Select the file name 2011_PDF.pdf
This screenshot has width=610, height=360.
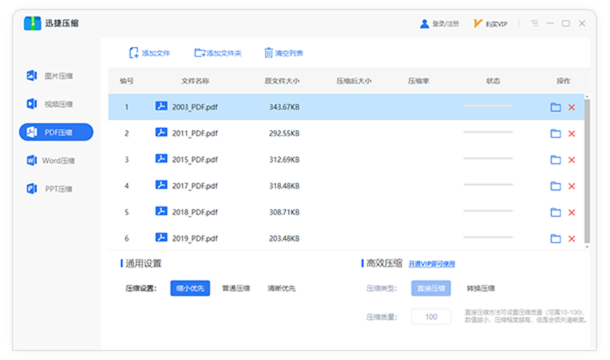point(195,133)
